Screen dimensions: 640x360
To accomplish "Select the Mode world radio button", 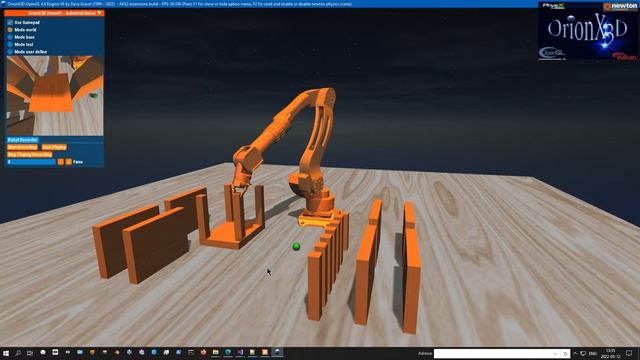I will pos(10,30).
